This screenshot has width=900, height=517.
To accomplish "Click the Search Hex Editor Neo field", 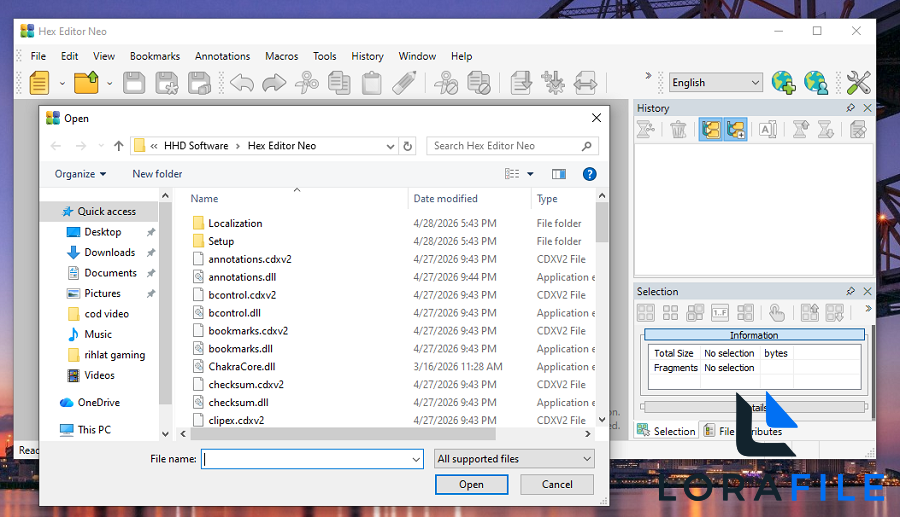I will pos(512,146).
